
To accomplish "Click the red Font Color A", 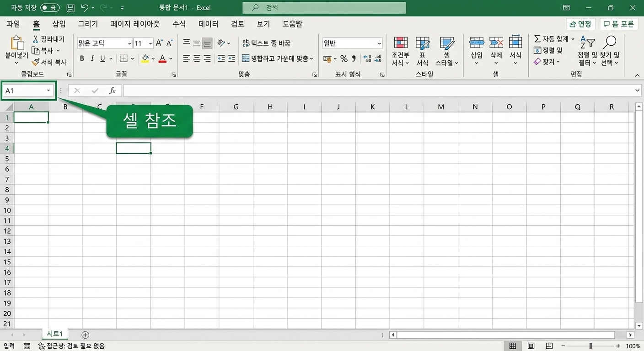I will pos(162,58).
